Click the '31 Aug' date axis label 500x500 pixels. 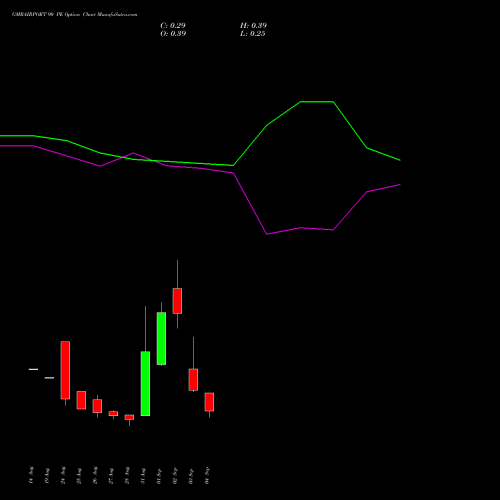[x=143, y=476]
